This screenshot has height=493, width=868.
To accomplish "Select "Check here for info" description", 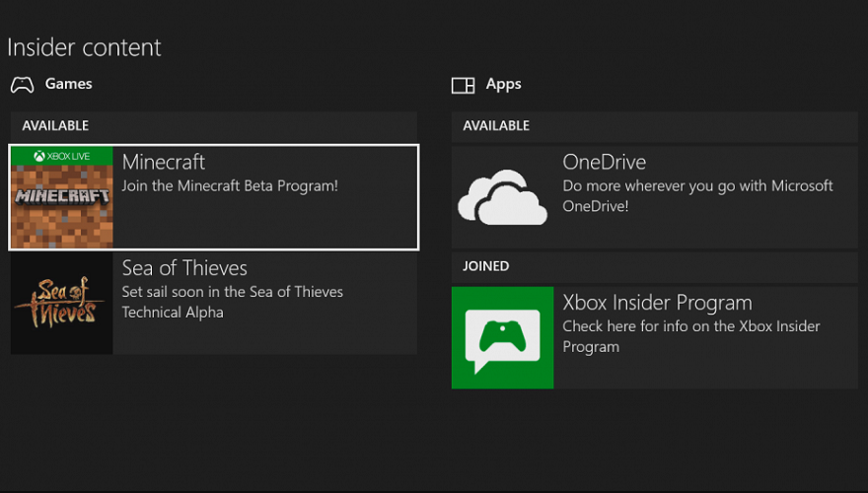I will [691, 336].
